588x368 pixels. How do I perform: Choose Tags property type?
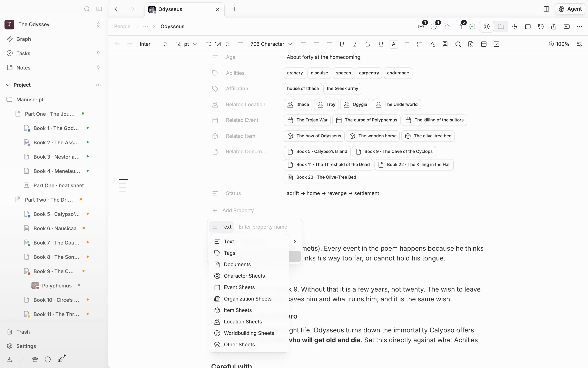point(249,253)
